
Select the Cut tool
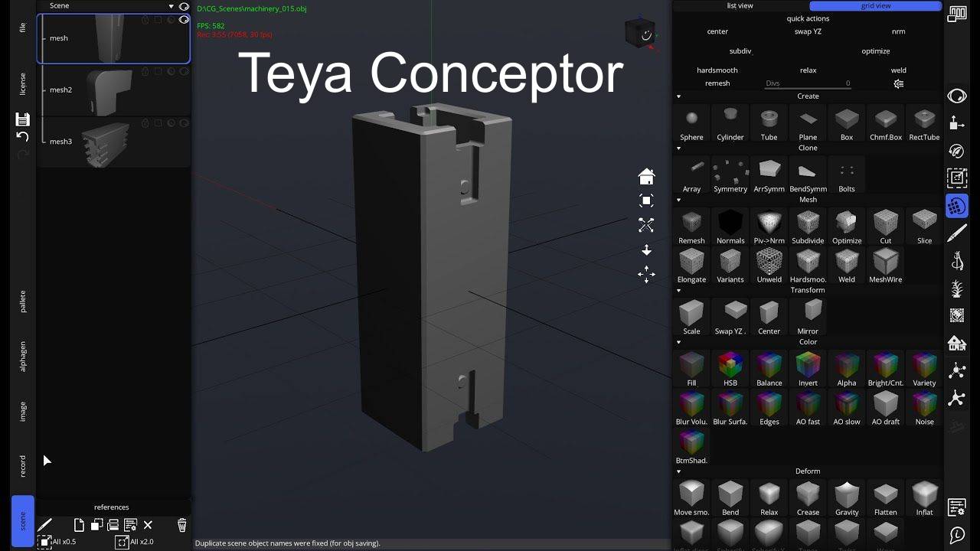coord(885,225)
